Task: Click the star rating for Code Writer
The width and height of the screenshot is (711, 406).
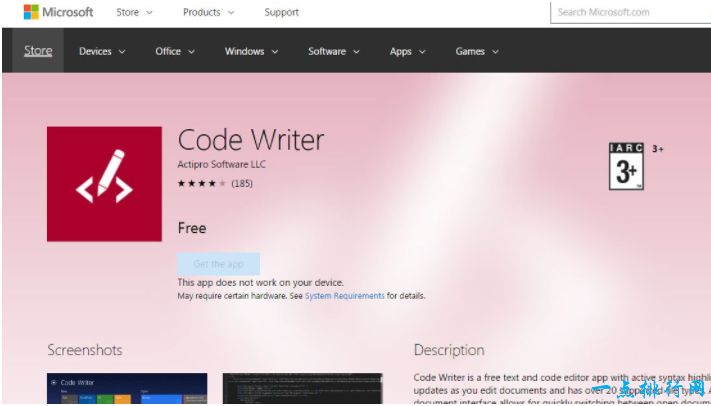Action: coord(201,183)
